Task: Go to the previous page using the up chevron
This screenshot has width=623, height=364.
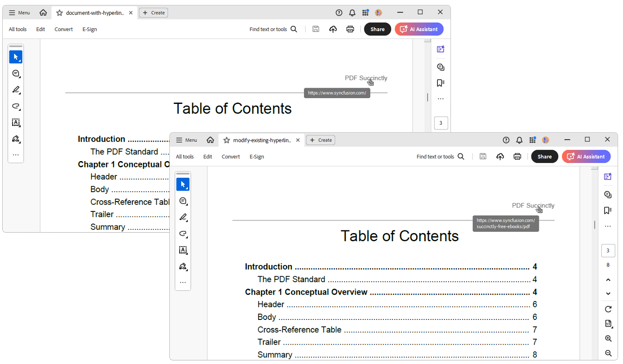Action: click(x=608, y=280)
